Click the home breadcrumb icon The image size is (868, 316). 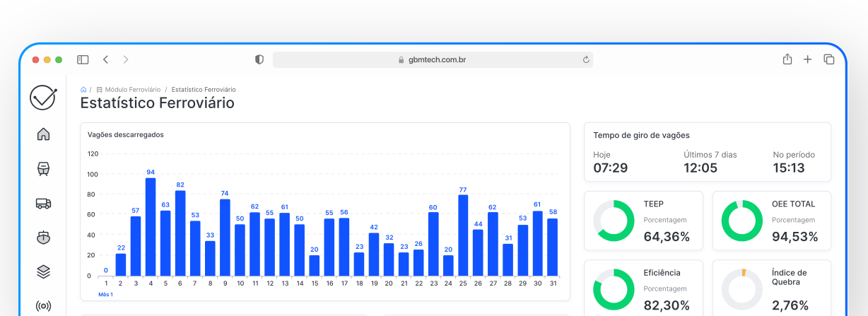click(x=83, y=90)
